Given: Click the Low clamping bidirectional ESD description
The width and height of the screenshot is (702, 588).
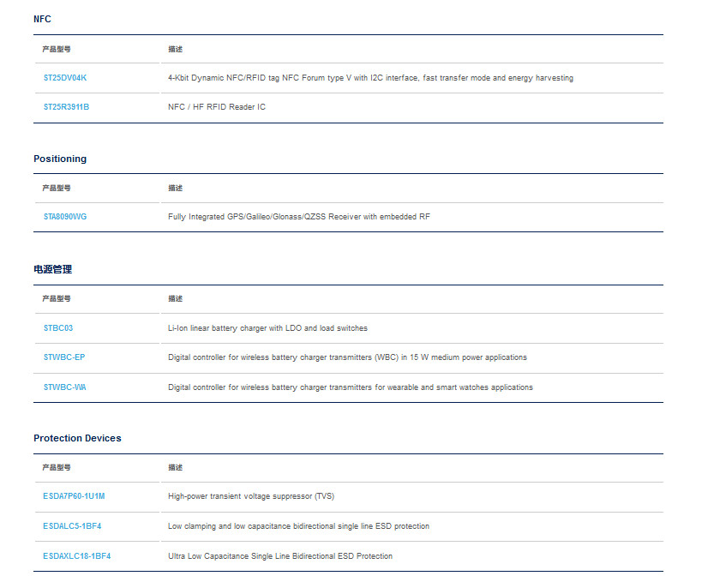Looking at the screenshot, I should click(298, 526).
